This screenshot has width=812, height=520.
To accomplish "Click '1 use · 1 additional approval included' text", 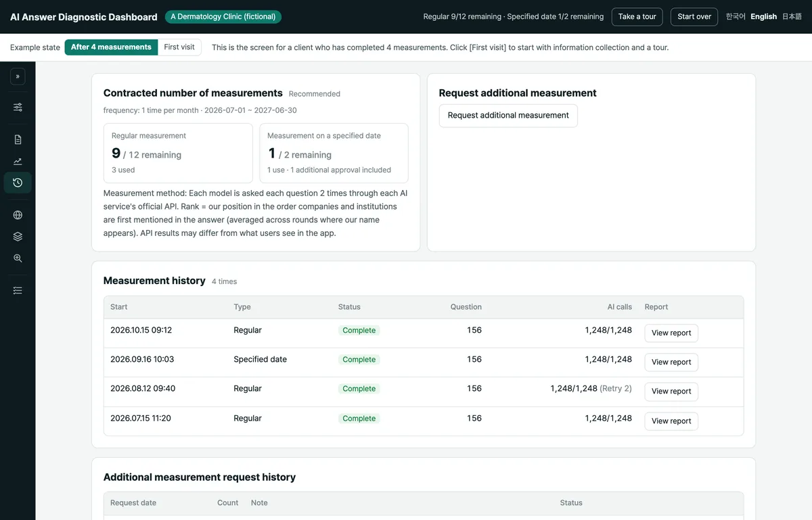I will (x=329, y=170).
